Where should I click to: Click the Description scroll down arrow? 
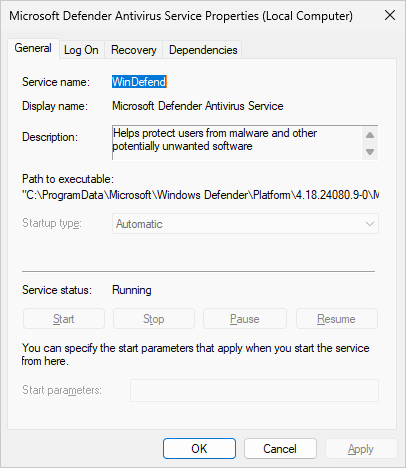click(x=370, y=152)
